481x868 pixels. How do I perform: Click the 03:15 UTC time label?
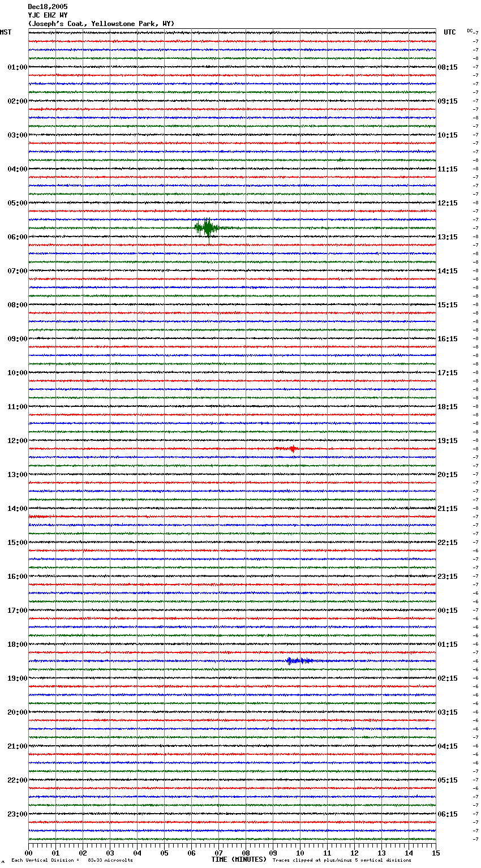pyautogui.click(x=448, y=712)
